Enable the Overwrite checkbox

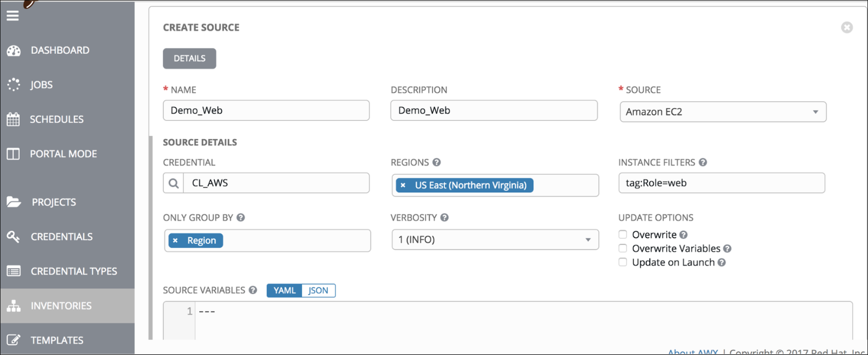(x=623, y=234)
